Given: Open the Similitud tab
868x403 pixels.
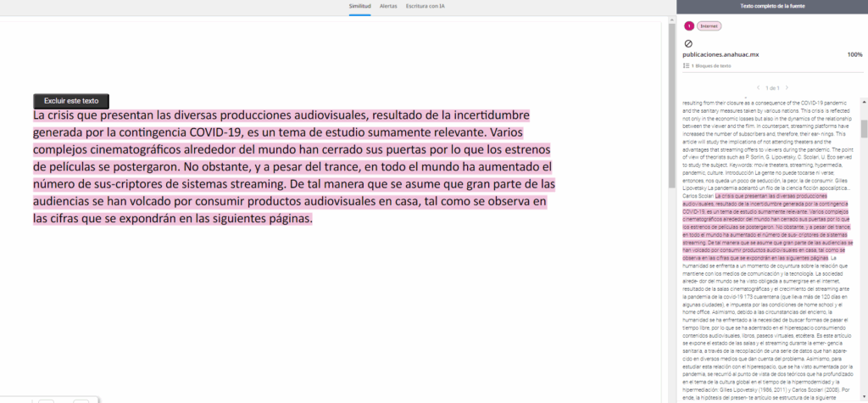Looking at the screenshot, I should coord(360,6).
